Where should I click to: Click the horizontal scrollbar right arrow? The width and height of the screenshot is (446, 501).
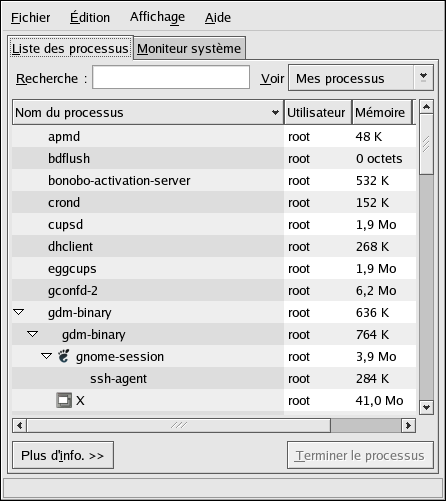[408, 425]
